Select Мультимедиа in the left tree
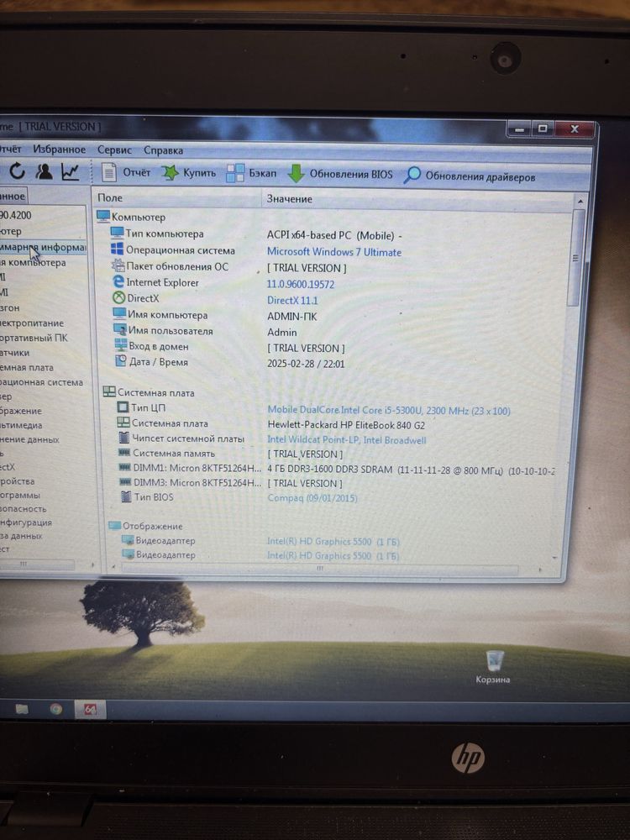The image size is (630, 840). point(22,425)
